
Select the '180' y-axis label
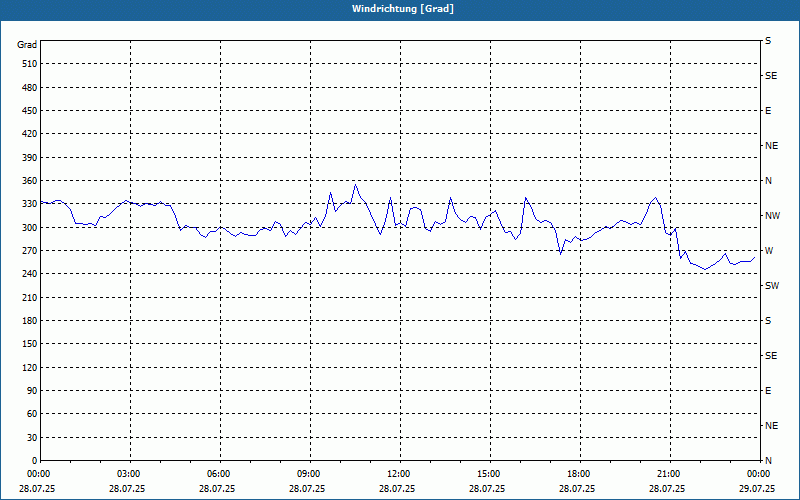30,320
